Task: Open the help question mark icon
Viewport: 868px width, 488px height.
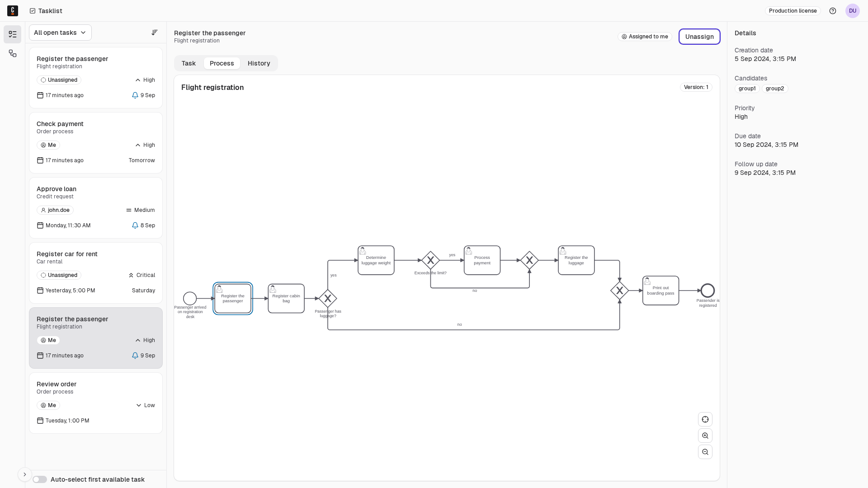Action: coord(833,11)
